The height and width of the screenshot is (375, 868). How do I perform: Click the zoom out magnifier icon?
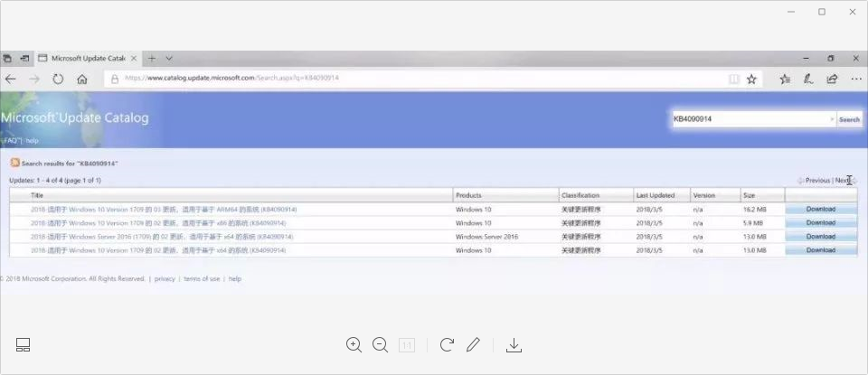point(381,344)
